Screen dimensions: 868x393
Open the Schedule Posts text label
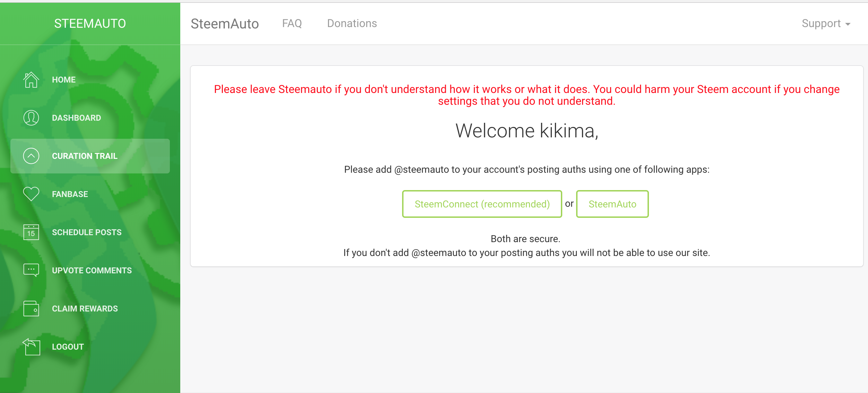coord(87,232)
